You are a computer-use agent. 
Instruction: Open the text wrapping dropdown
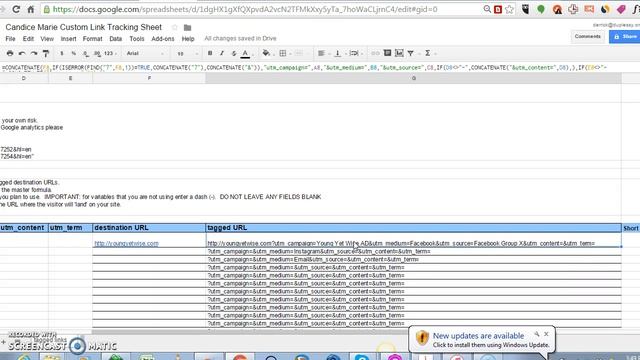pyautogui.click(x=355, y=53)
